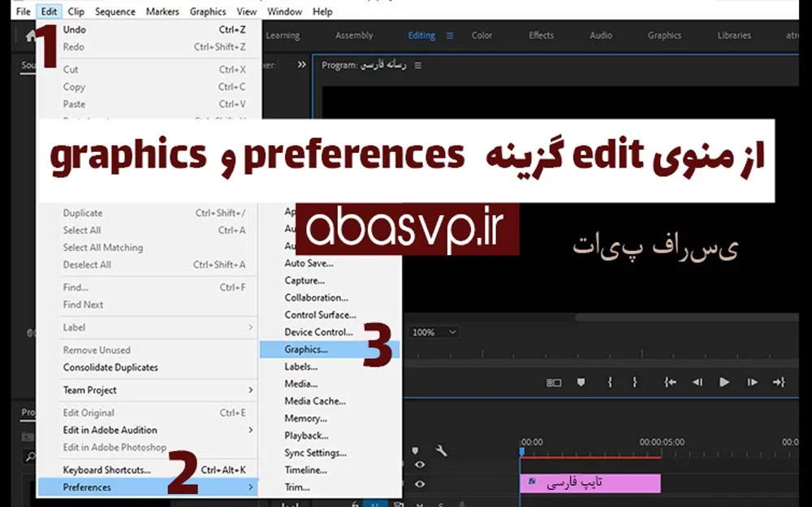Viewport: 812px width, 507px height.
Task: Add a marker from Program monitor controls
Action: tap(581, 382)
